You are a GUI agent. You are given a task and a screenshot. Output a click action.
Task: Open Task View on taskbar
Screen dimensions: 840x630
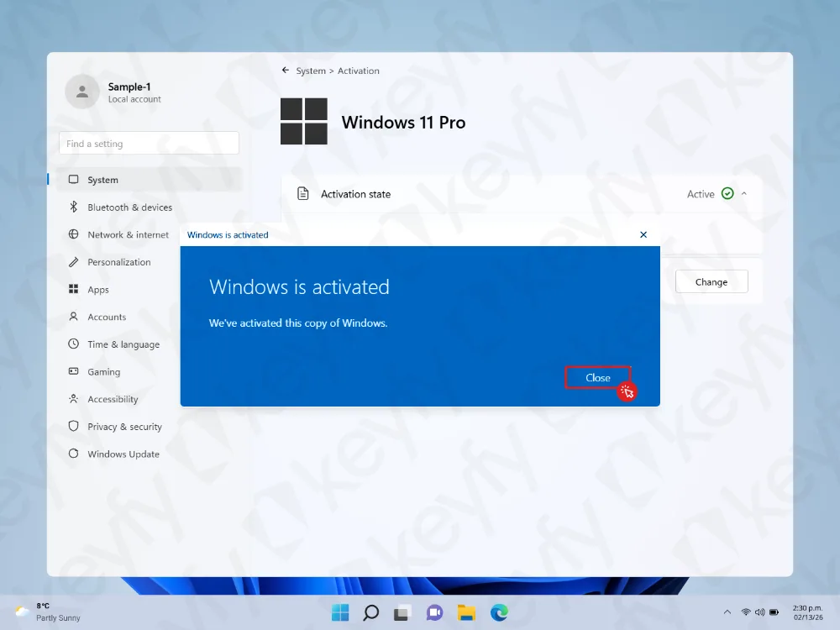click(x=402, y=613)
